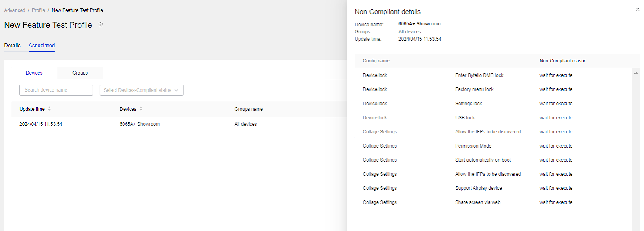Open the Profile breadcrumb link
644x231 pixels.
point(38,10)
